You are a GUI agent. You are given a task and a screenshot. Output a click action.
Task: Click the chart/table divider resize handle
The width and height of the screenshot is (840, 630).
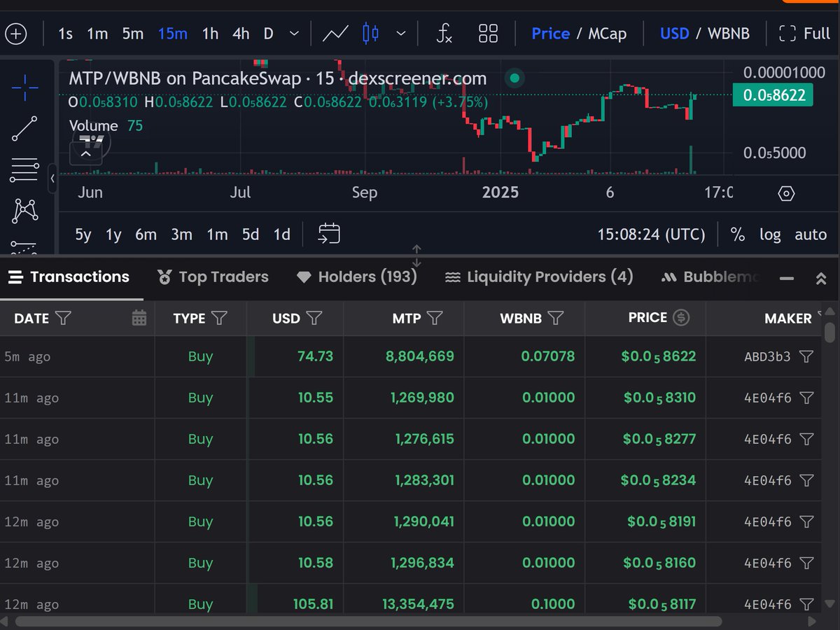tap(416, 256)
